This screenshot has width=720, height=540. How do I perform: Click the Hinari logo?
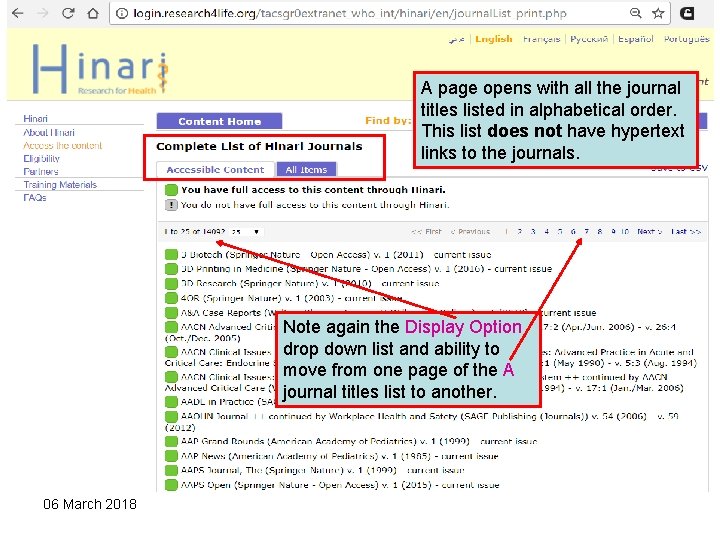[x=100, y=69]
